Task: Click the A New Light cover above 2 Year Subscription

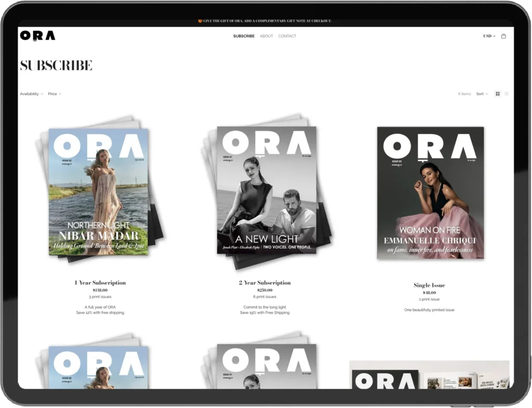Action: (267, 191)
